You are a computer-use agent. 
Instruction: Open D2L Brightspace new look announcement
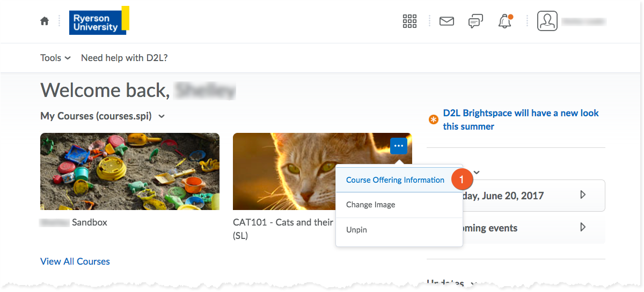[x=521, y=120]
